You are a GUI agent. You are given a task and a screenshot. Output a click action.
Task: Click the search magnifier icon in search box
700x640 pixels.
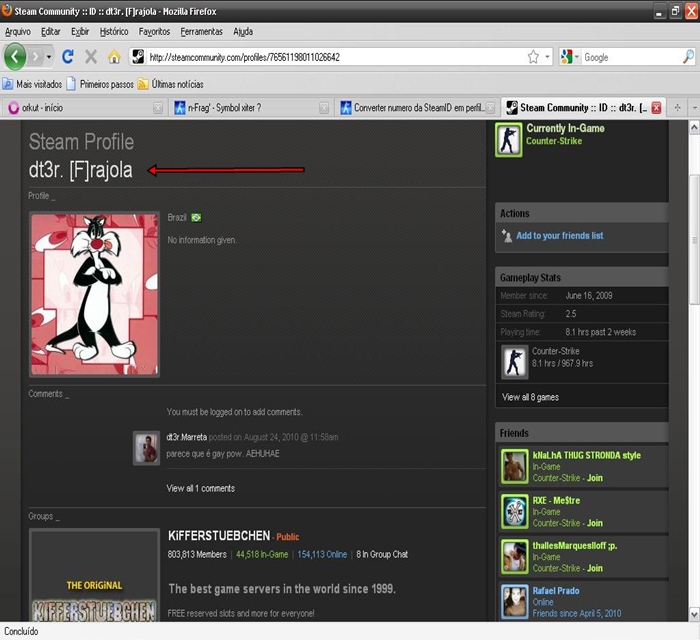pyautogui.click(x=689, y=57)
